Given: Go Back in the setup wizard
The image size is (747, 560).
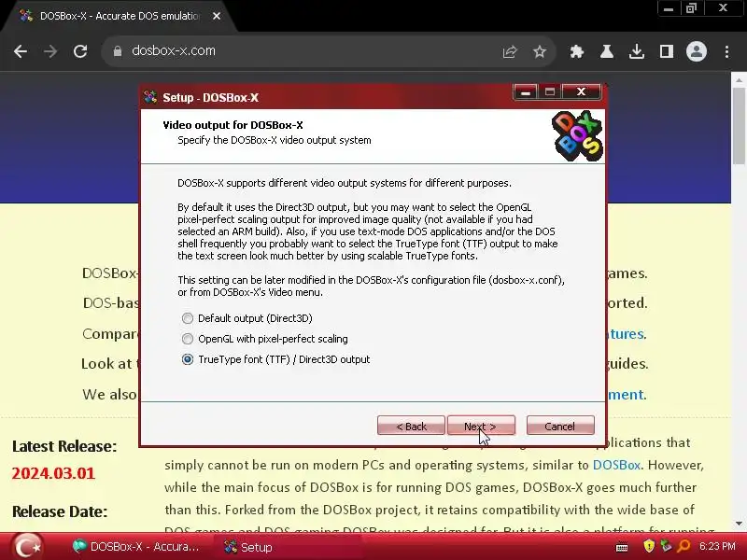Looking at the screenshot, I should tap(411, 426).
